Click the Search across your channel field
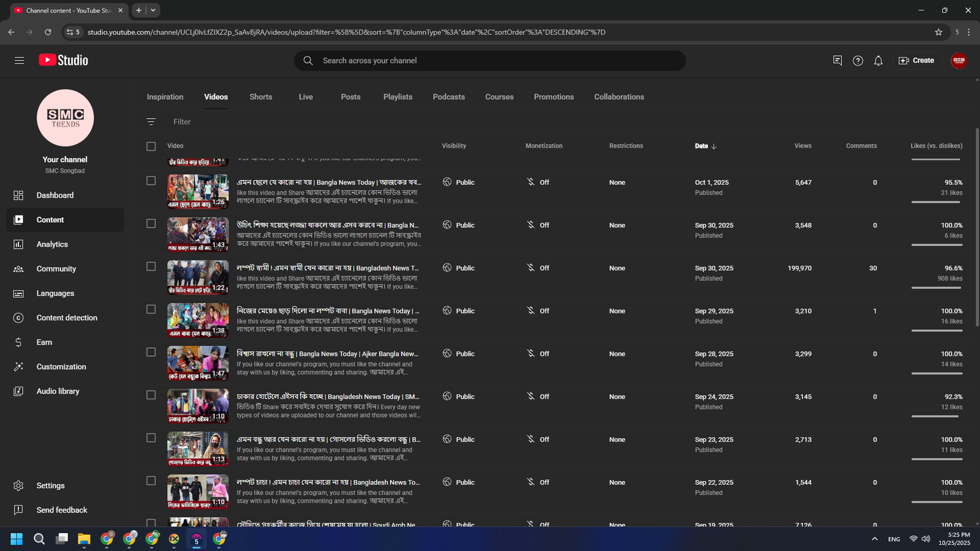The image size is (980, 551). point(490,61)
